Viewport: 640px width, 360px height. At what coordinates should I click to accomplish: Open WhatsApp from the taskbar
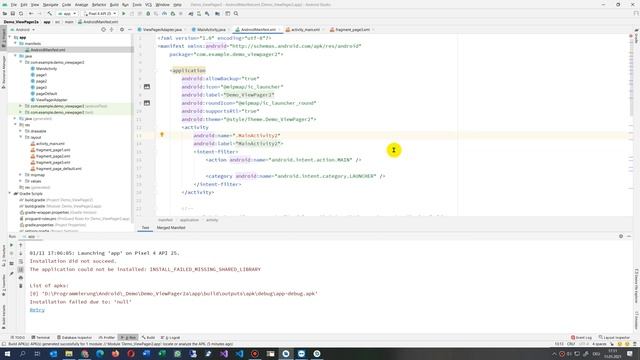(x=178, y=354)
